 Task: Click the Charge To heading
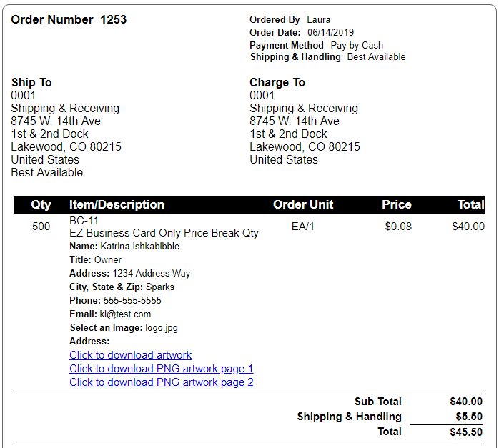(277, 83)
